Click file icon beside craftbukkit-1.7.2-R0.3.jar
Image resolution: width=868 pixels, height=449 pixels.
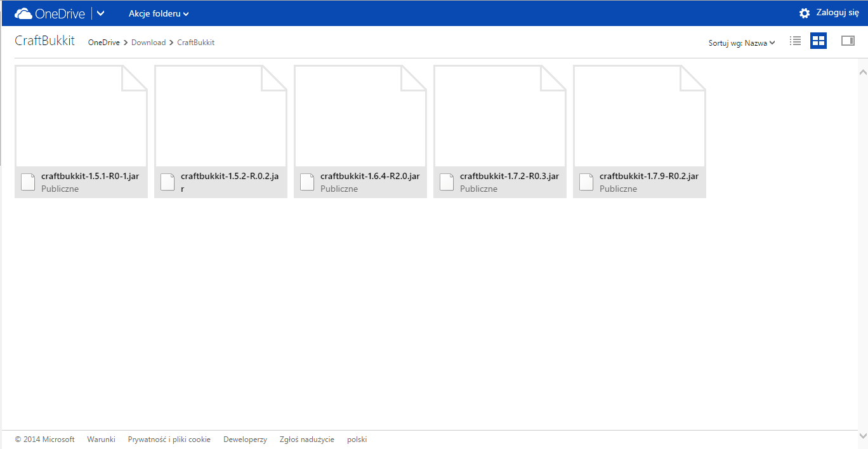coord(447,182)
